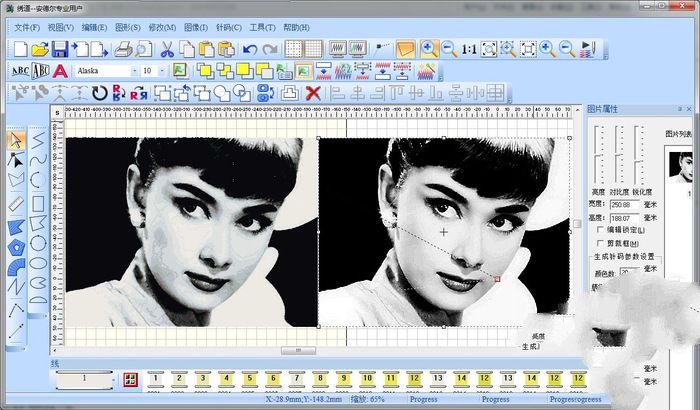The height and width of the screenshot is (410, 700).
Task: Select thread color spool 7
Action: click(296, 380)
